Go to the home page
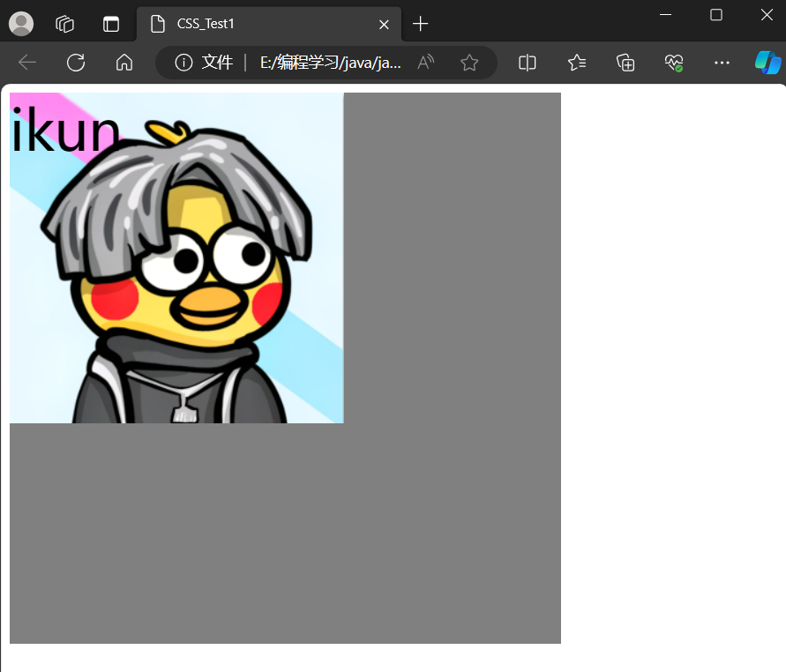Viewport: 786px width, 672px height. 124,63
